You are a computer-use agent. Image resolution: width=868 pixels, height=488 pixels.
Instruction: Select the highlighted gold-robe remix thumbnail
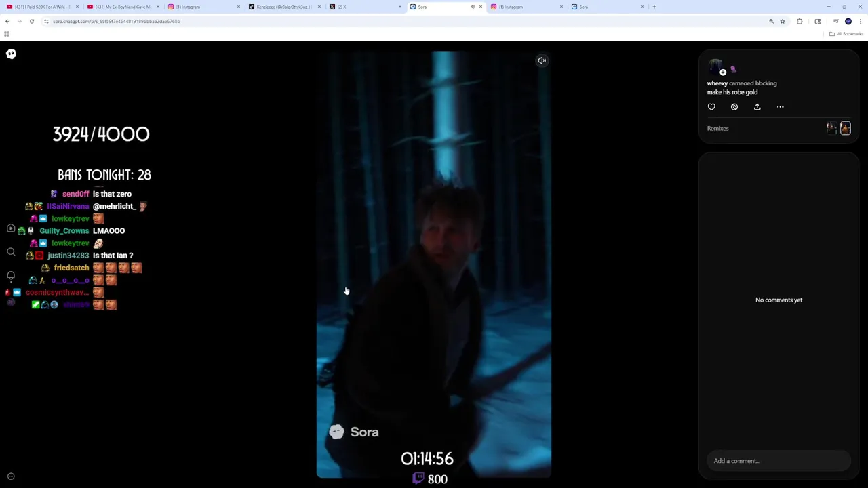tap(846, 128)
